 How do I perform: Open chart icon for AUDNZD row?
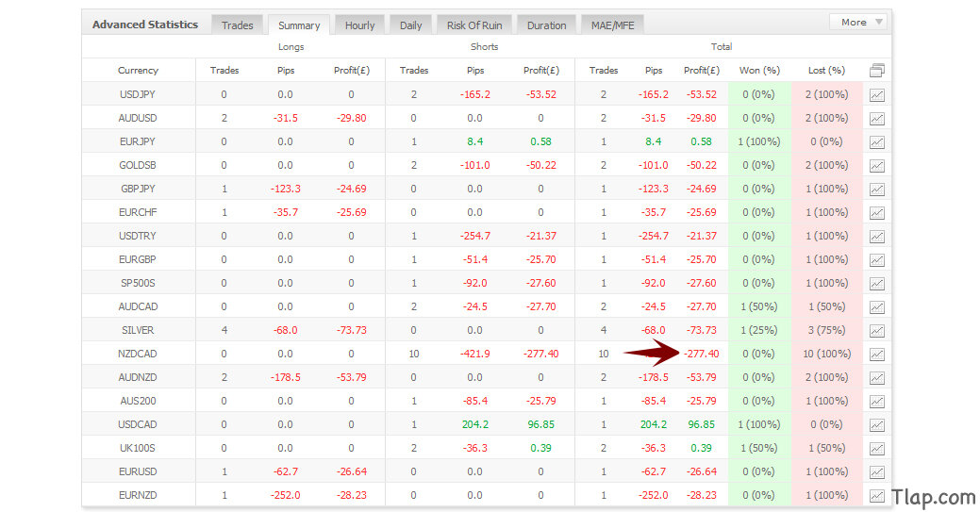click(877, 377)
